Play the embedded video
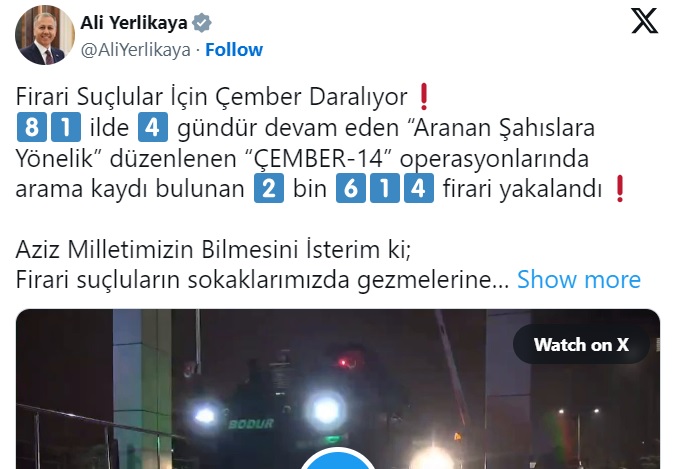 (337, 459)
